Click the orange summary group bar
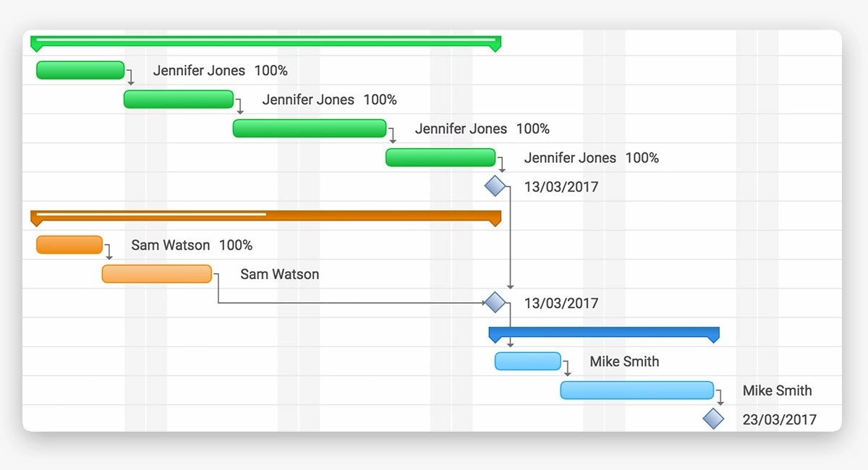 coord(265,217)
